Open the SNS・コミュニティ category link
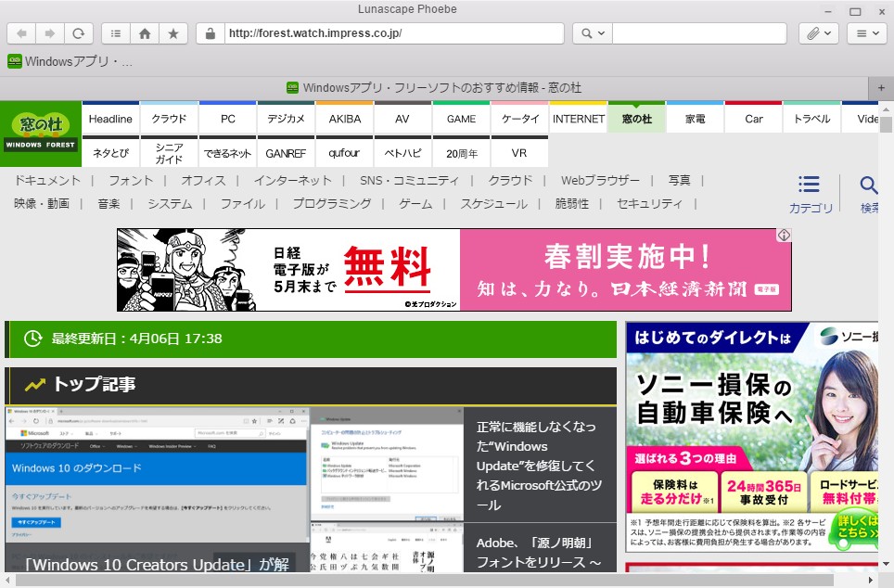 409,180
